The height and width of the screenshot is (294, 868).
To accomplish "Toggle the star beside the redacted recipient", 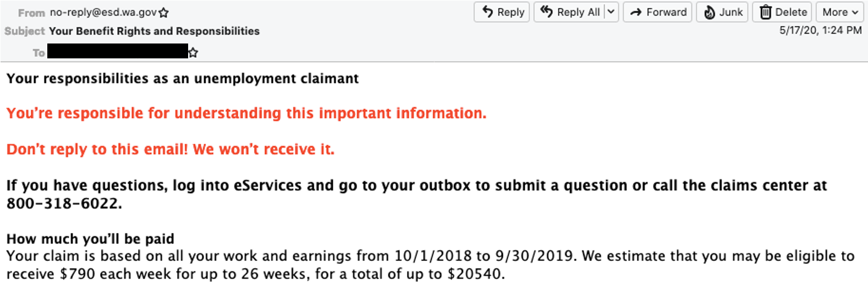I will pos(193,53).
